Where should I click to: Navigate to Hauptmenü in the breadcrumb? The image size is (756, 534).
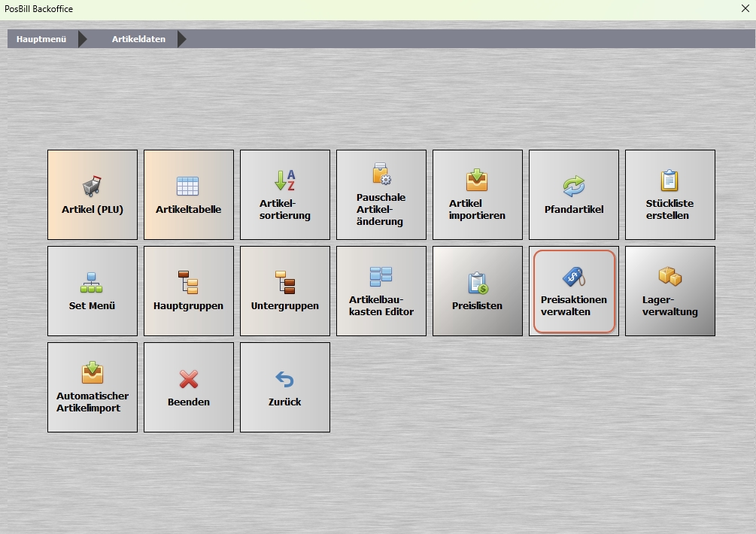(42, 39)
